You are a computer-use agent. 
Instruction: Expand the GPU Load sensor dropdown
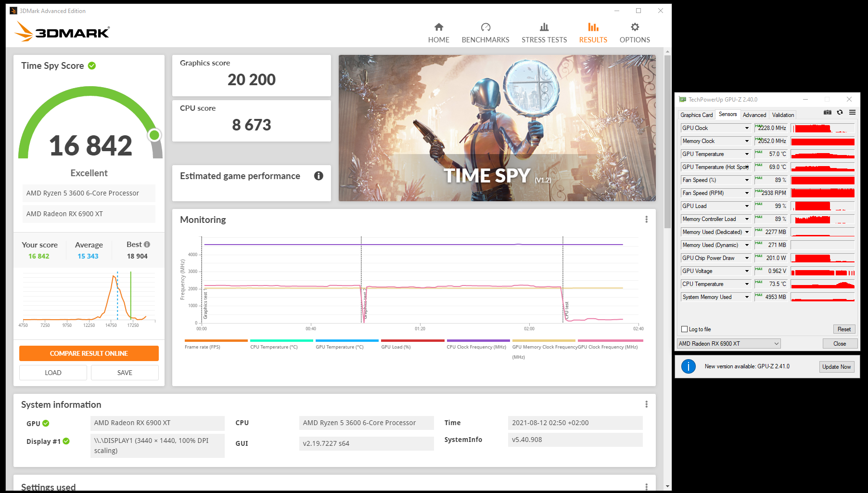(747, 206)
